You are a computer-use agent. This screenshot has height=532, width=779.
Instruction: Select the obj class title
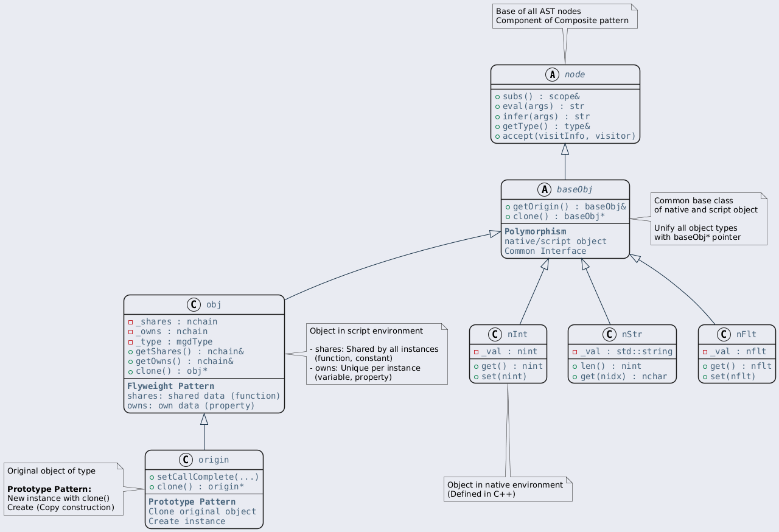(x=214, y=304)
